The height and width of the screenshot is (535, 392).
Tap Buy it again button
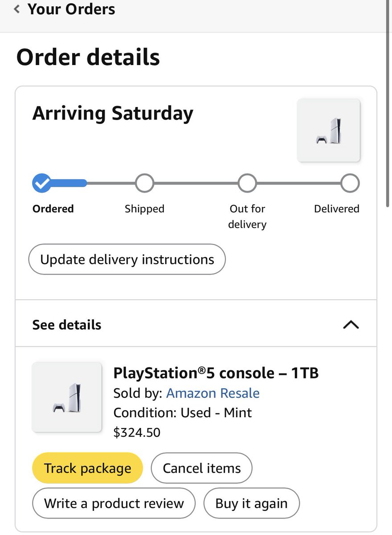click(252, 503)
